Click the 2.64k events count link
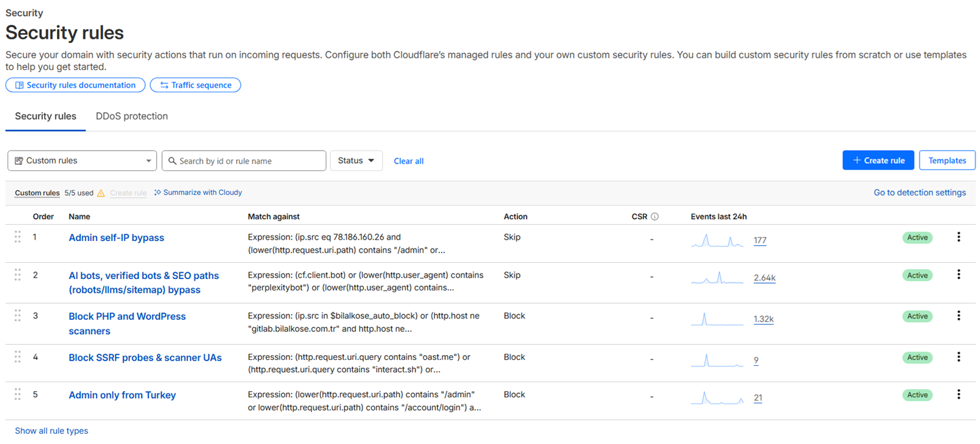The width and height of the screenshot is (980, 444). click(x=764, y=278)
